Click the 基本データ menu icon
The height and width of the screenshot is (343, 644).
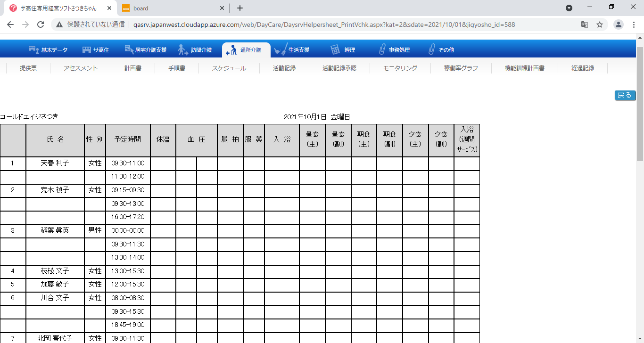point(34,49)
